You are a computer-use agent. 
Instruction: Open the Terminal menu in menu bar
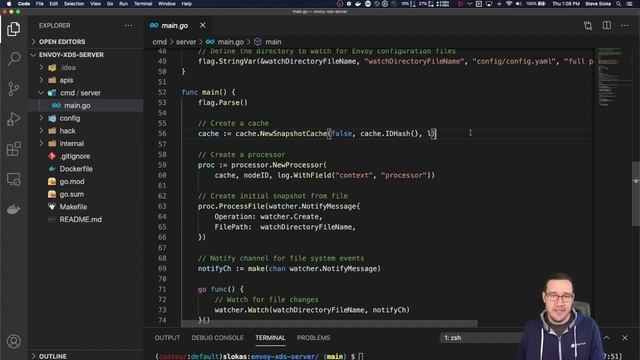(143, 4)
